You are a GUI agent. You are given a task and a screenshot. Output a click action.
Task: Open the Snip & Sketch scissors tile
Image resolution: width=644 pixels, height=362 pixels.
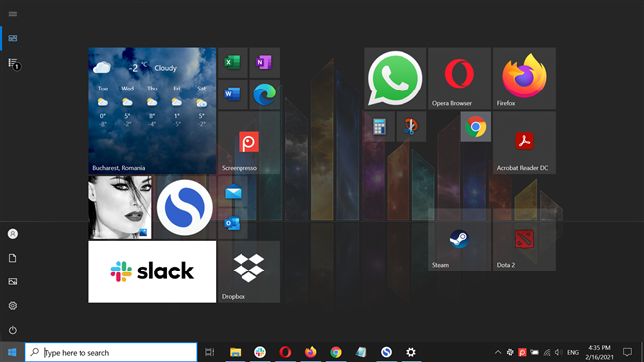coord(411,127)
